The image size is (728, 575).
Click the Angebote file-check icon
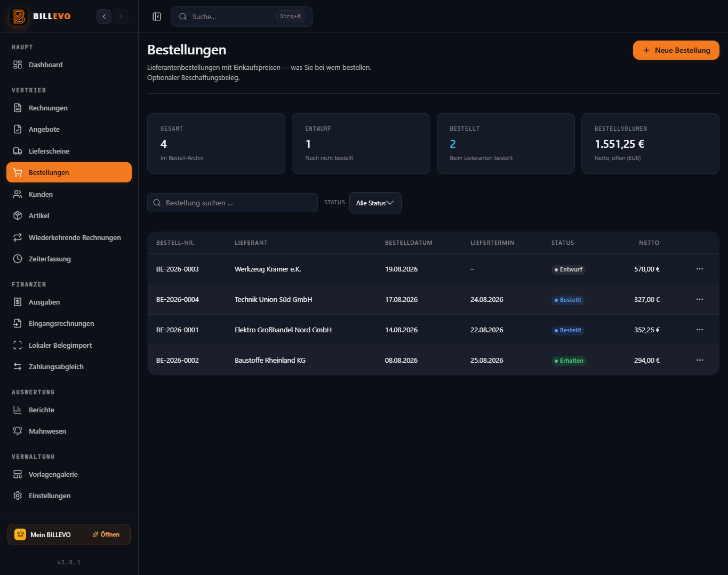[18, 129]
